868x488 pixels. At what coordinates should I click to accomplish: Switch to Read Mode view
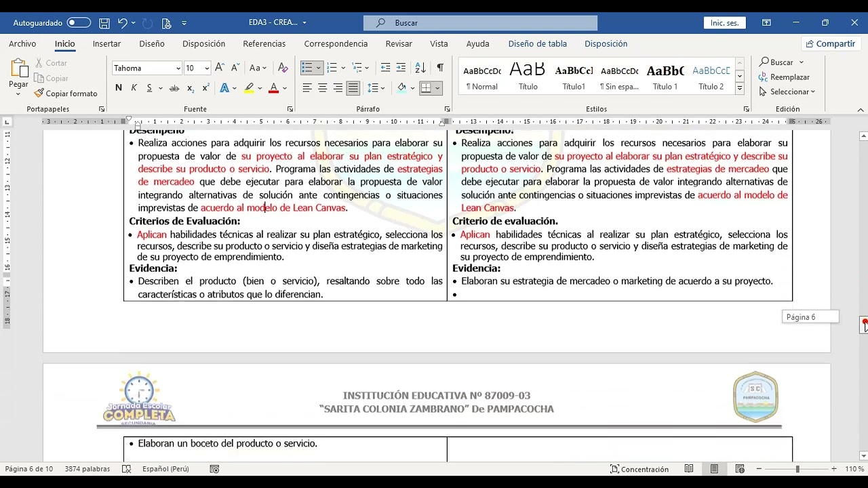point(689,469)
